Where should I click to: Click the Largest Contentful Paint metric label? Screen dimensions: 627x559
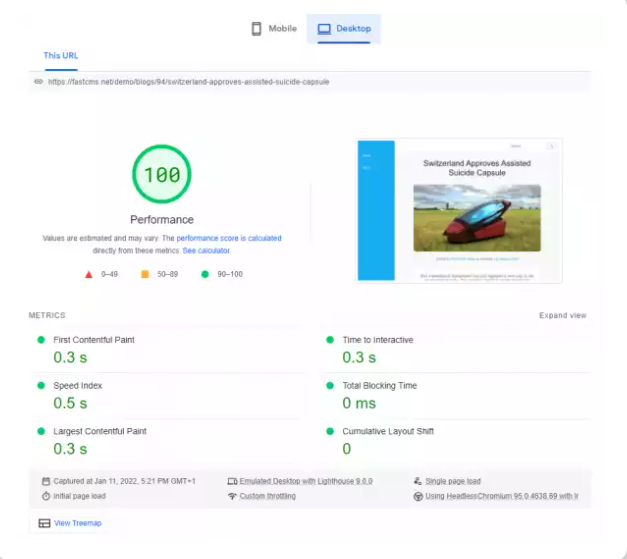(100, 431)
